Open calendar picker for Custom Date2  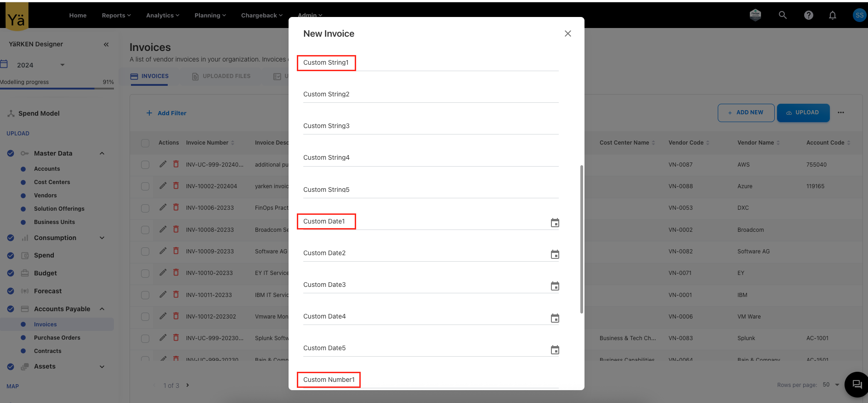pos(555,254)
